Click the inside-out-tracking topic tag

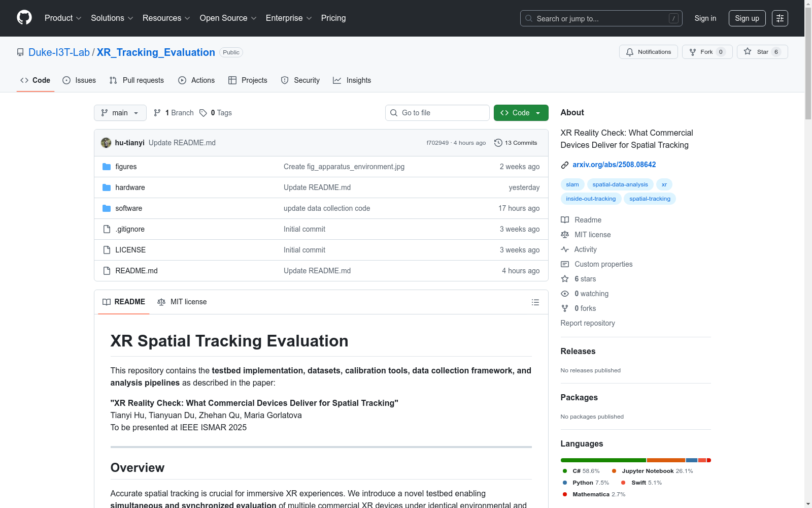tap(591, 199)
